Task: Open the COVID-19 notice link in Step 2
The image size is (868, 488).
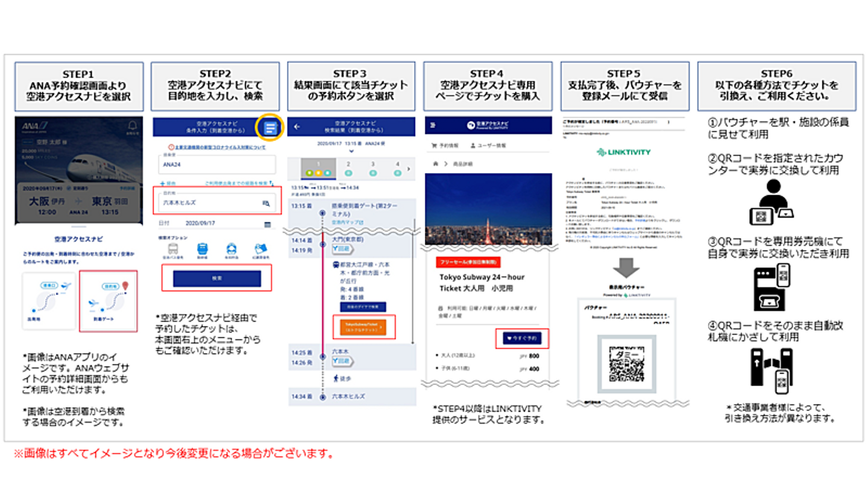Action: click(218, 147)
